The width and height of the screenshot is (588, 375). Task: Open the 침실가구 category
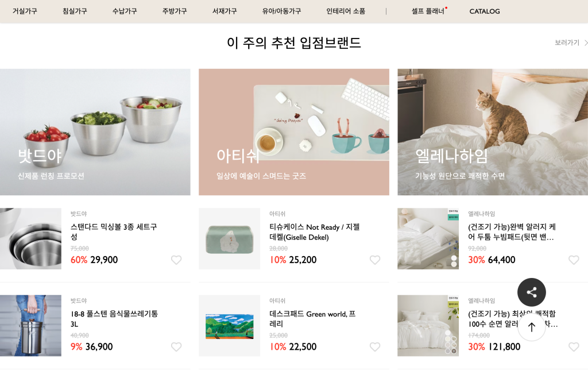pos(75,11)
